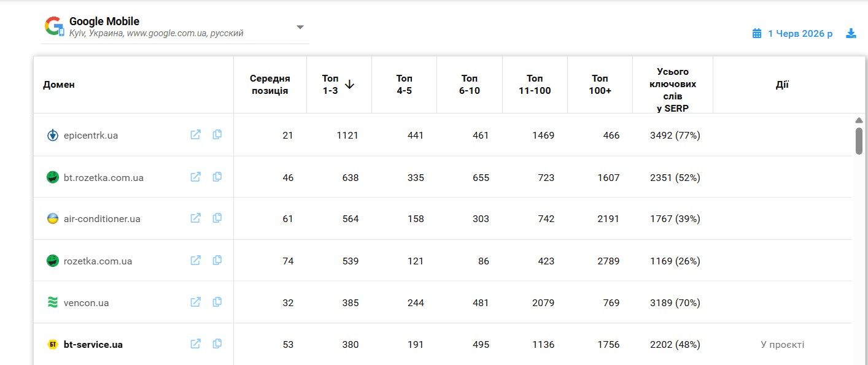Toggle sort arrow on Топ 1-3 column
The height and width of the screenshot is (365, 868).
350,84
